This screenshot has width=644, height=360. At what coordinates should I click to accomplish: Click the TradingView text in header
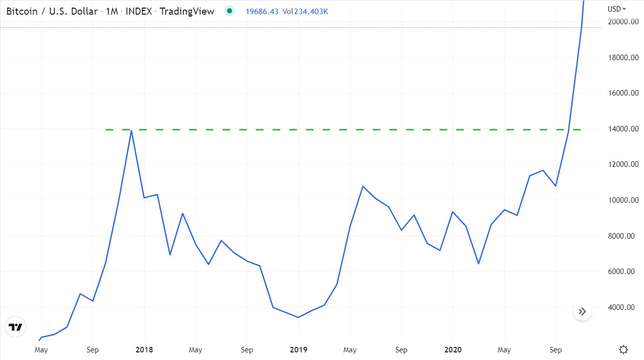tap(187, 11)
